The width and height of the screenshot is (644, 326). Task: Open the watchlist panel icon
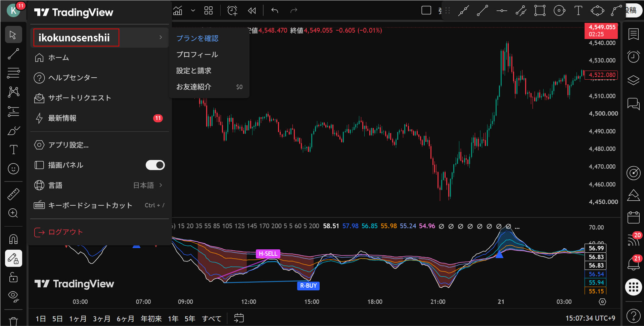[633, 34]
